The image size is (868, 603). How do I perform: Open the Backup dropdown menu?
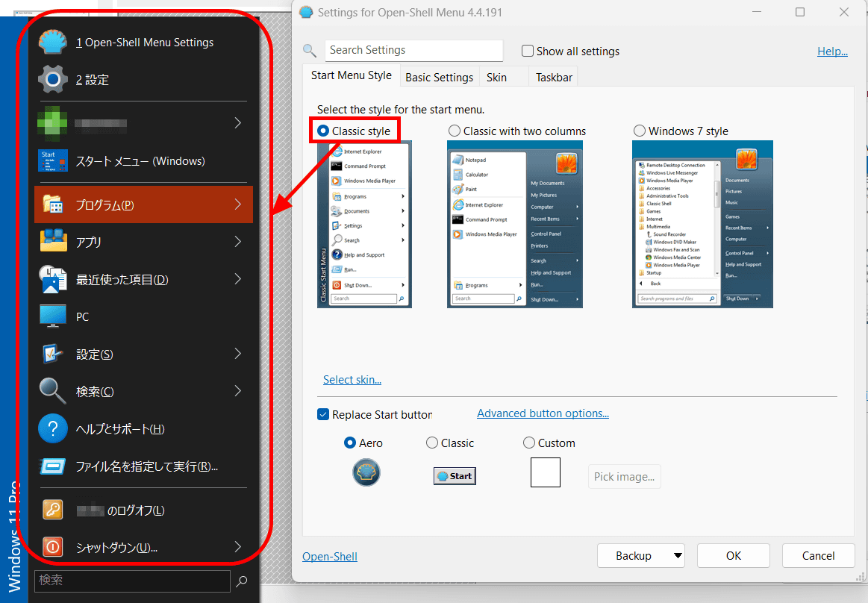(x=679, y=555)
